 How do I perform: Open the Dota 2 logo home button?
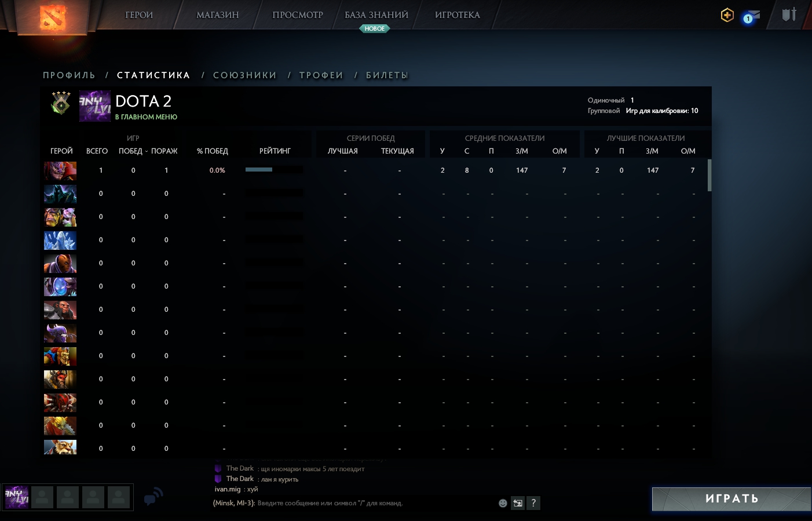(53, 17)
